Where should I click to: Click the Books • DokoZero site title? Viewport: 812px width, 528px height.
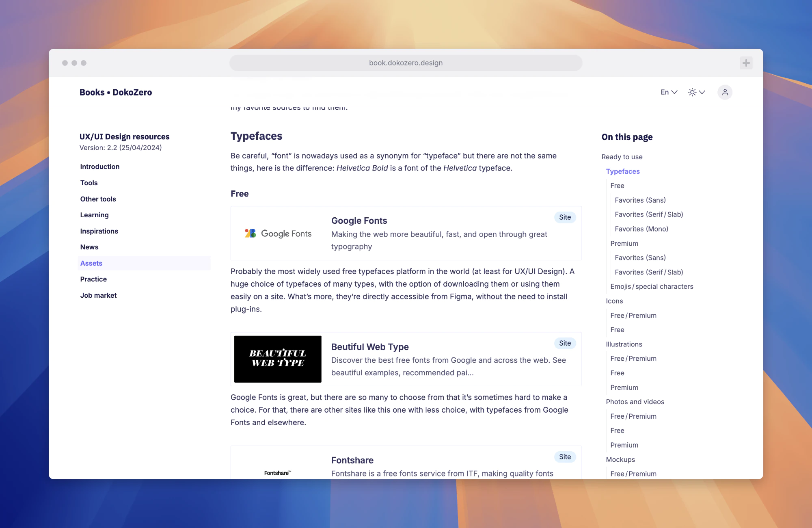[116, 92]
